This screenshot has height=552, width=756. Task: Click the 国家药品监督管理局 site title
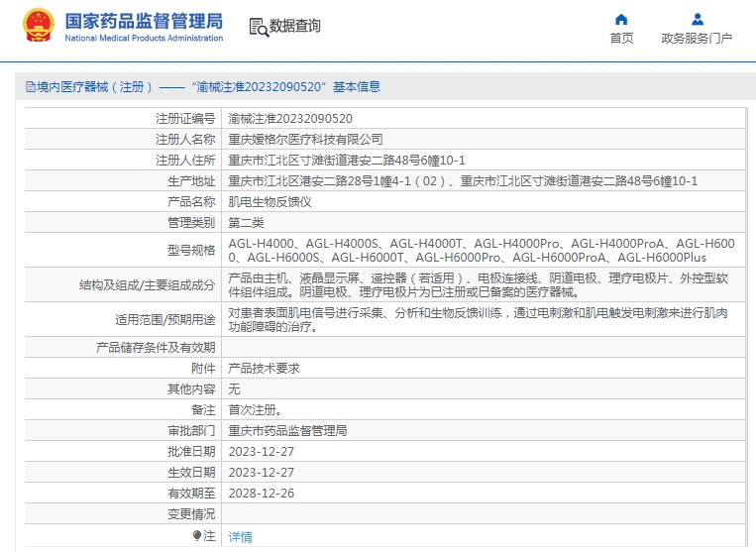tap(144, 21)
